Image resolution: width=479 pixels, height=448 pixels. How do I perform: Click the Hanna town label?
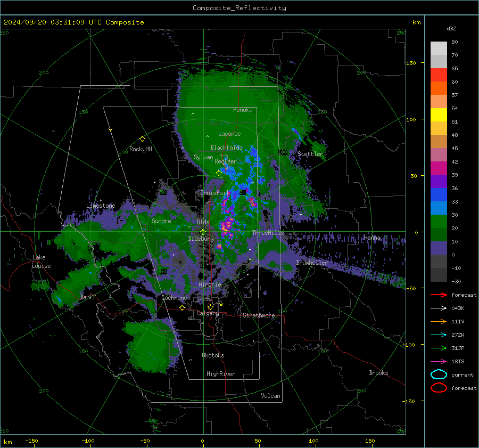coord(372,238)
